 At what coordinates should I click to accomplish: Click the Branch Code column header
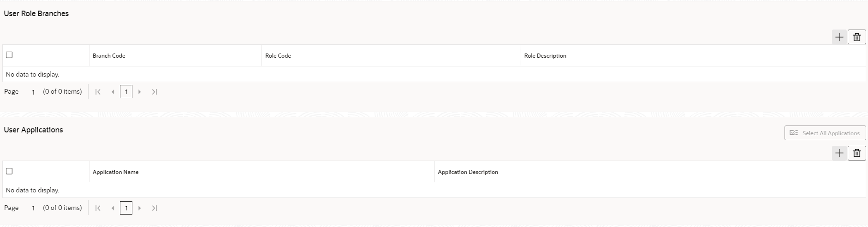pos(109,56)
